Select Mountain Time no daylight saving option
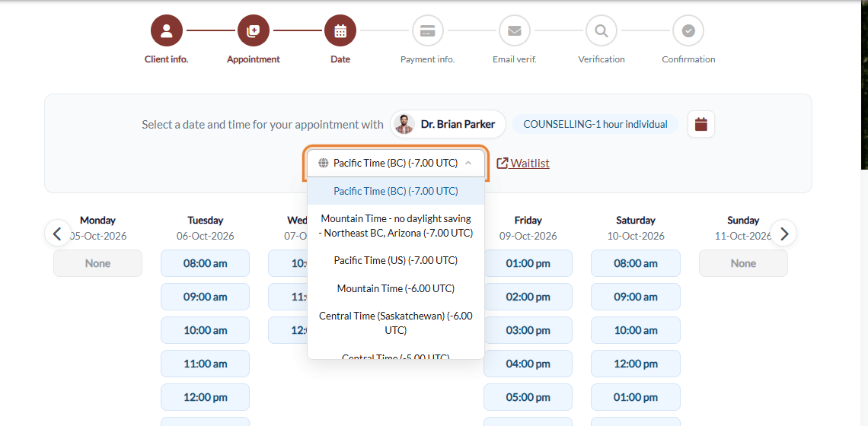The width and height of the screenshot is (868, 426). [396, 226]
